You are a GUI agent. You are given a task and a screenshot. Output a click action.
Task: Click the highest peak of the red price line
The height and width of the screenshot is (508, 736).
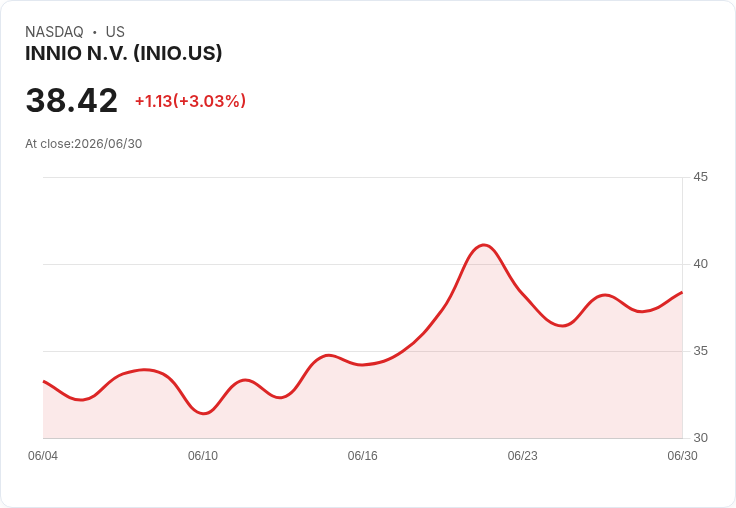tap(484, 245)
